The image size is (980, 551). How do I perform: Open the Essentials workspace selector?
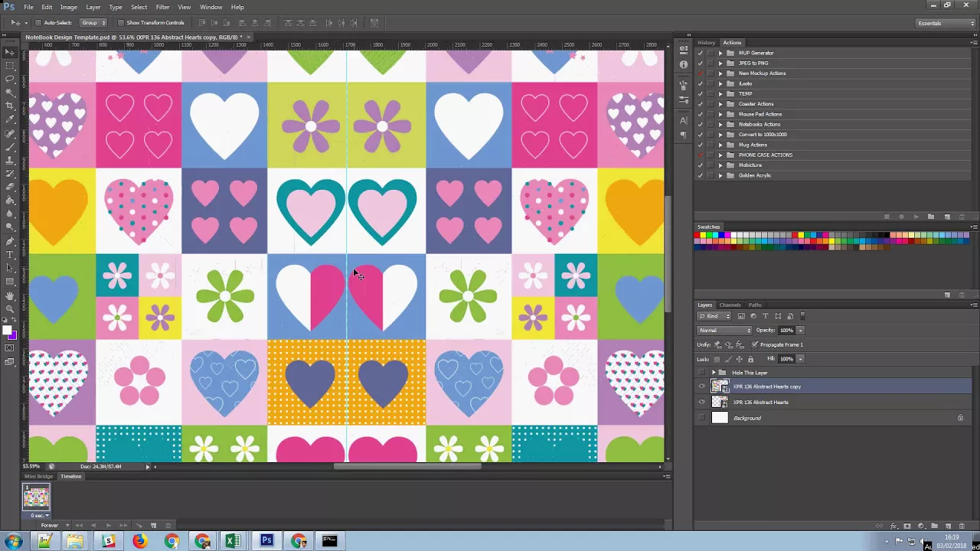945,23
